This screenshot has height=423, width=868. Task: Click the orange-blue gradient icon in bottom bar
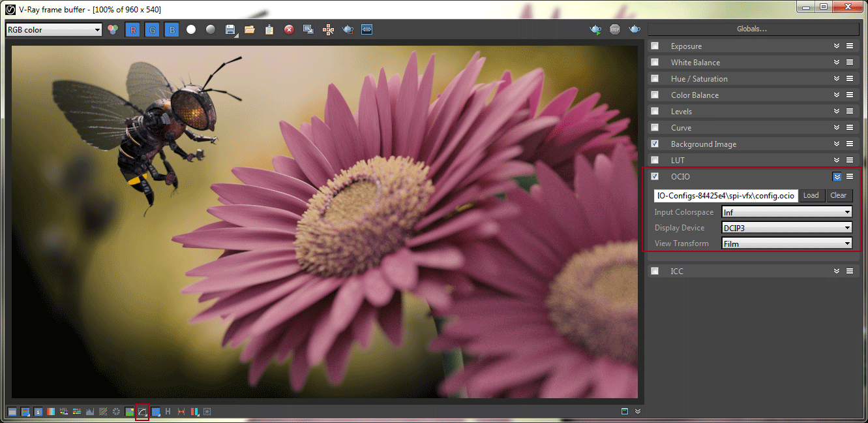pyautogui.click(x=51, y=412)
